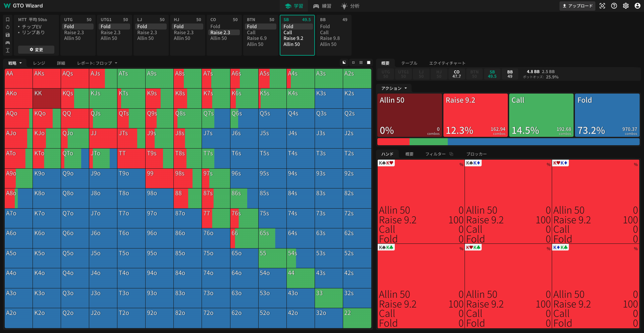
Task: Click the BB 49 stack chip
Action: pos(510,74)
